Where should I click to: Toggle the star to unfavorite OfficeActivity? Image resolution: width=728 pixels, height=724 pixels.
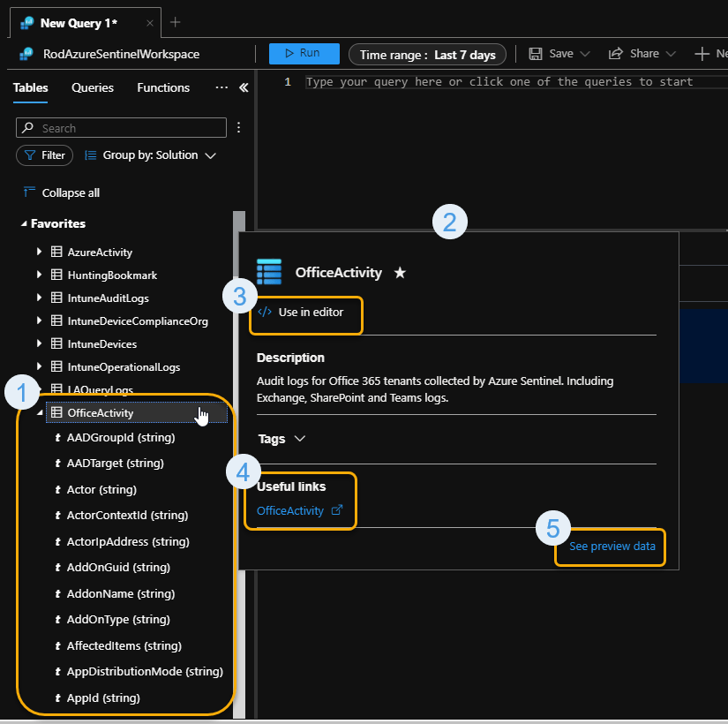tap(399, 272)
